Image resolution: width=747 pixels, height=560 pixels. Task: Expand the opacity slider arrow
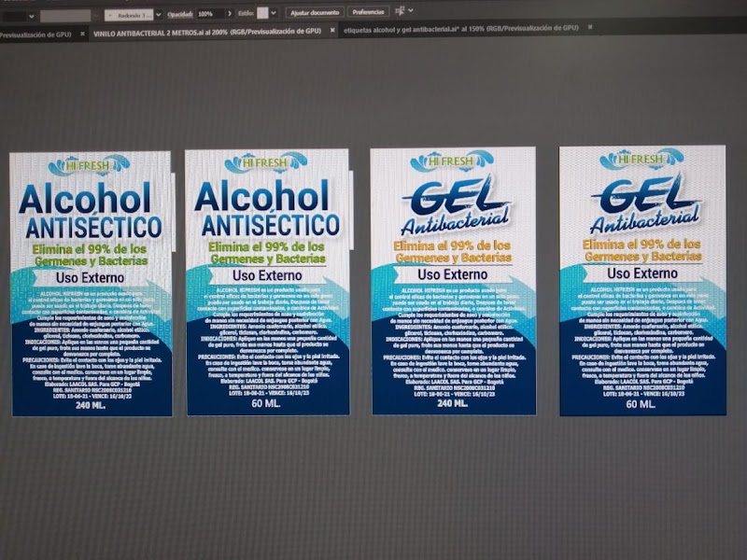[x=230, y=14]
